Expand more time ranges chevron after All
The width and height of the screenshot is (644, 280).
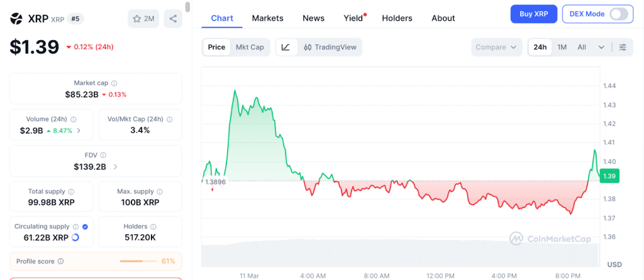(601, 47)
